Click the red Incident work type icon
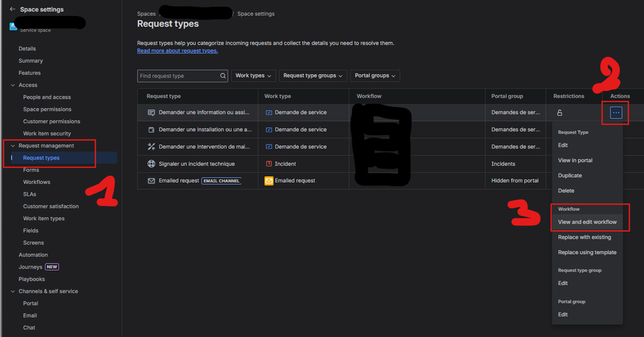The image size is (644, 337). (269, 164)
